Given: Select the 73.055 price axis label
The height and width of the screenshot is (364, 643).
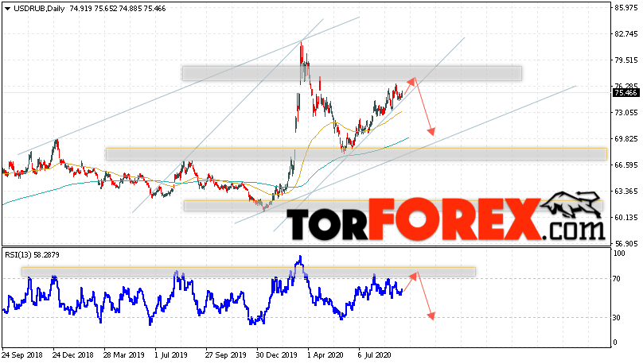Looking at the screenshot, I should (626, 113).
